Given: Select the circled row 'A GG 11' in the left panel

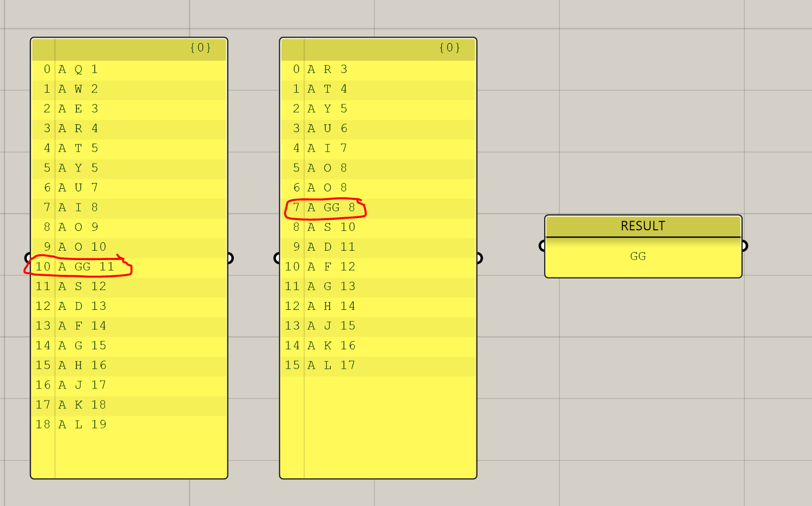Looking at the screenshot, I should tap(84, 266).
